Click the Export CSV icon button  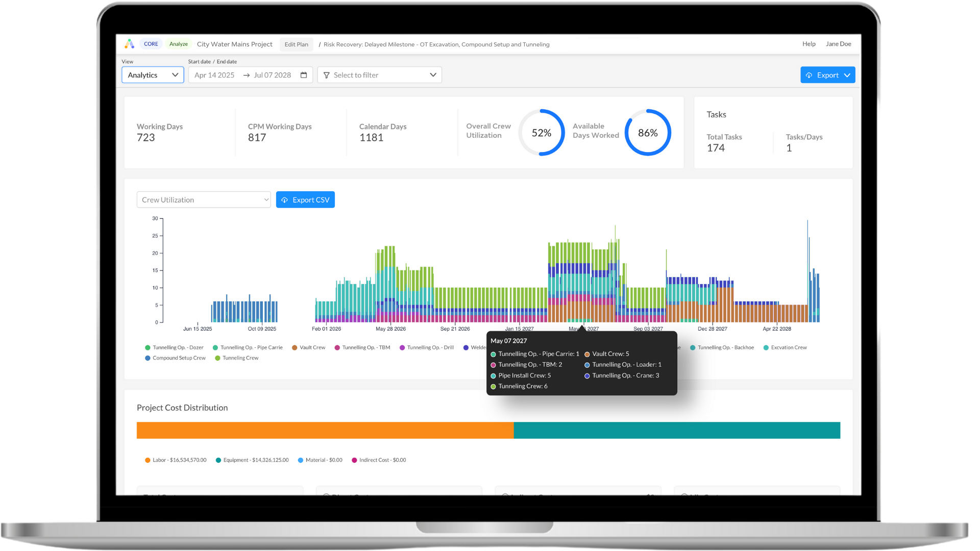(x=285, y=199)
